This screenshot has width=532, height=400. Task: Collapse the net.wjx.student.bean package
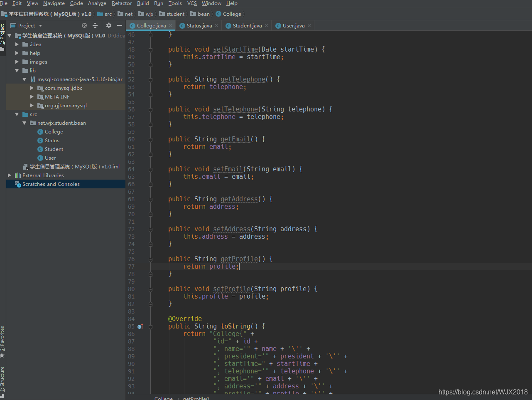point(25,123)
